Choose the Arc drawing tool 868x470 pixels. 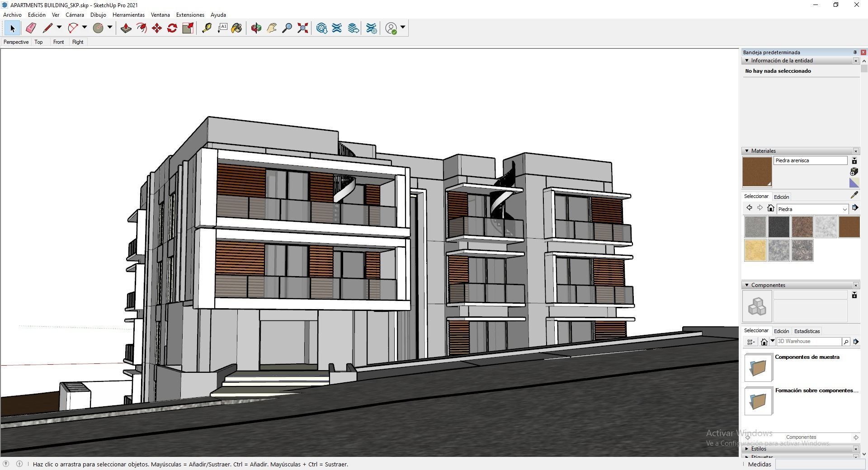click(73, 28)
